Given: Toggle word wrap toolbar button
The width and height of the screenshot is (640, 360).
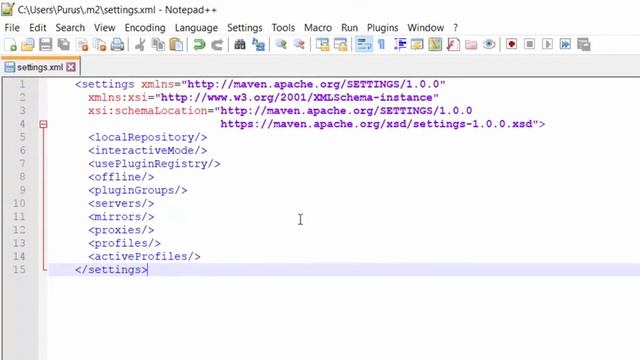Looking at the screenshot, I should click(x=364, y=44).
